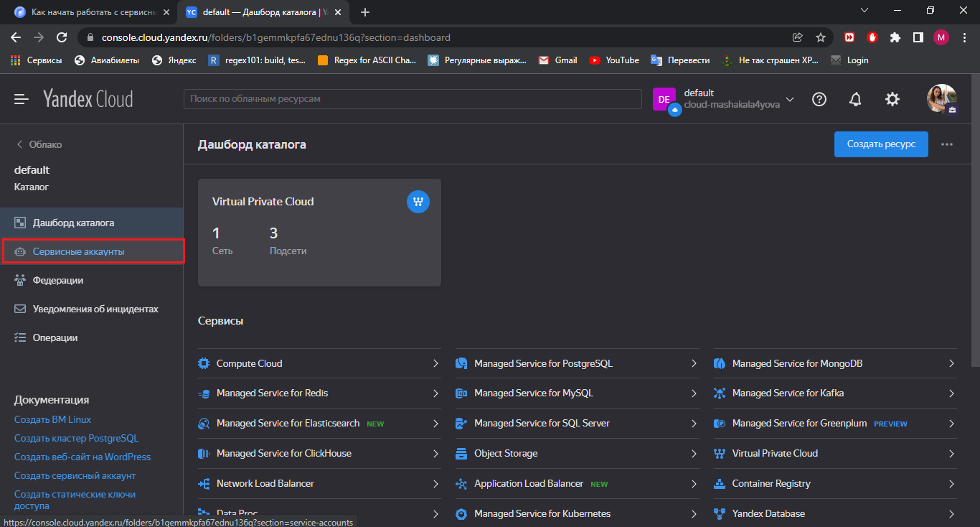Viewport: 980px width, 527px height.
Task: Open the Создать кластер PostgreSQL link
Action: (77, 438)
